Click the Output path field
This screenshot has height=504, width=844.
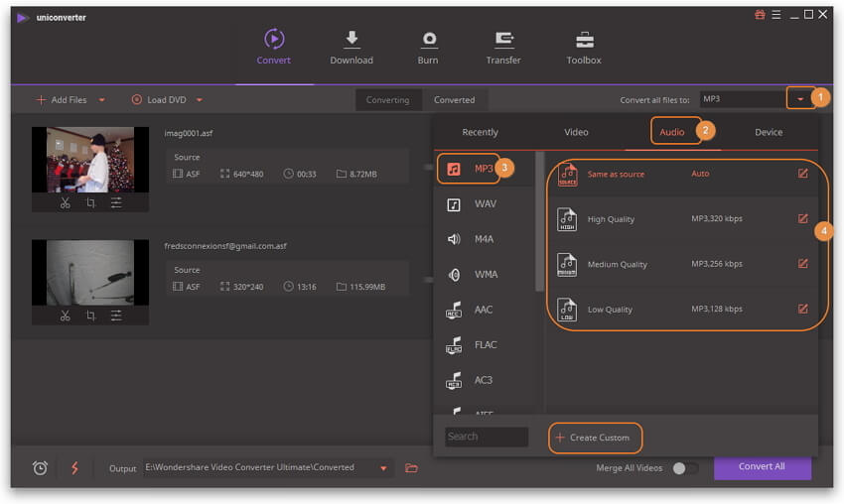pyautogui.click(x=260, y=468)
